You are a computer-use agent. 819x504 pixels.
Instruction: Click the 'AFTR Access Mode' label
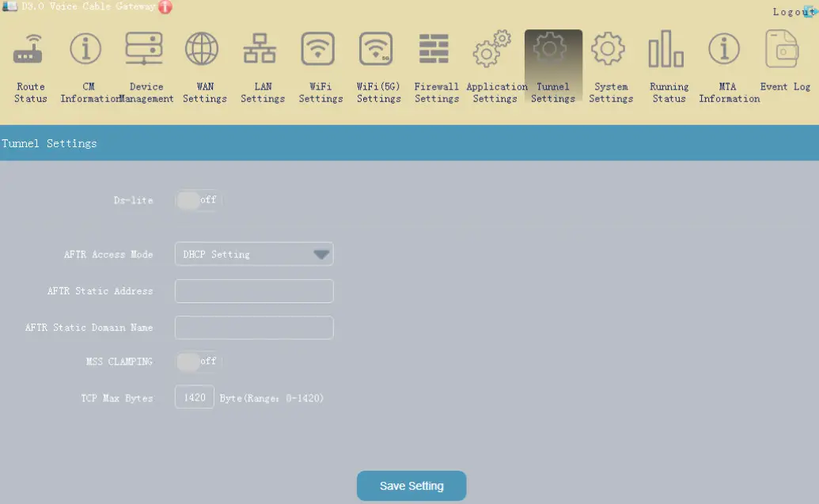[x=108, y=254]
